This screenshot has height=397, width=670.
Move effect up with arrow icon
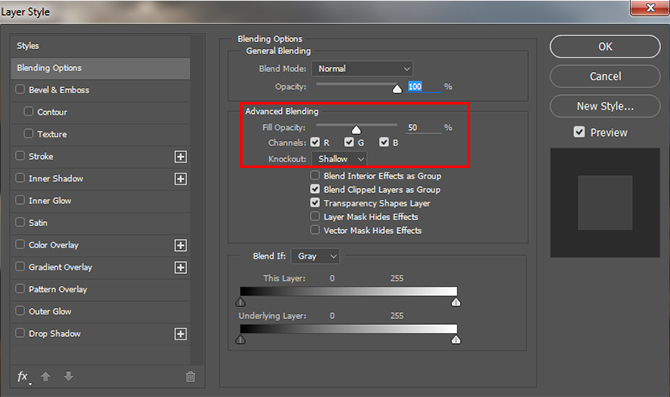point(45,376)
